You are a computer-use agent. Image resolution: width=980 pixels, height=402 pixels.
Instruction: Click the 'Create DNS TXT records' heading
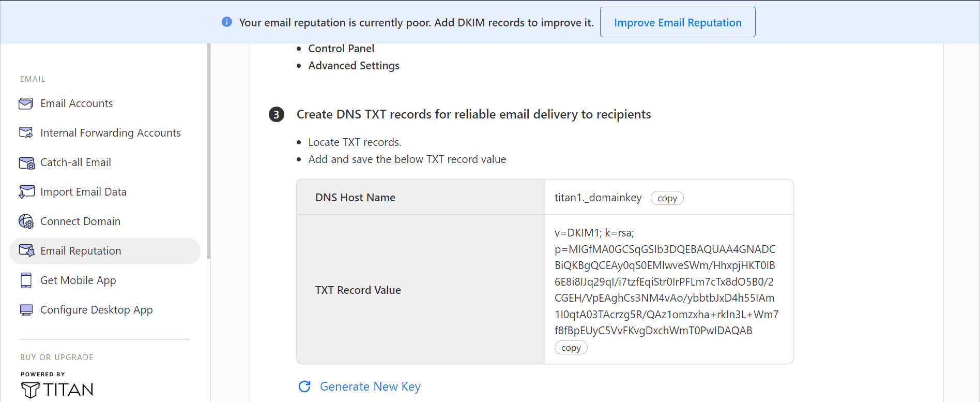473,114
